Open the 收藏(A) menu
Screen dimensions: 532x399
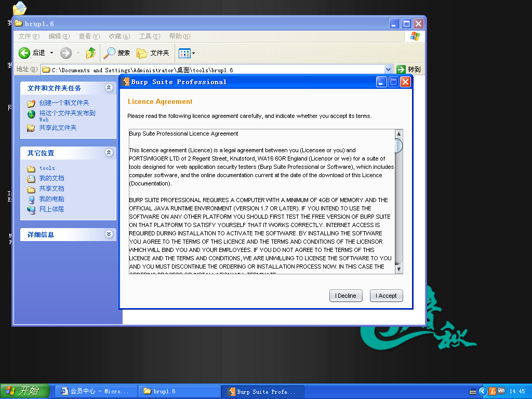click(x=119, y=36)
